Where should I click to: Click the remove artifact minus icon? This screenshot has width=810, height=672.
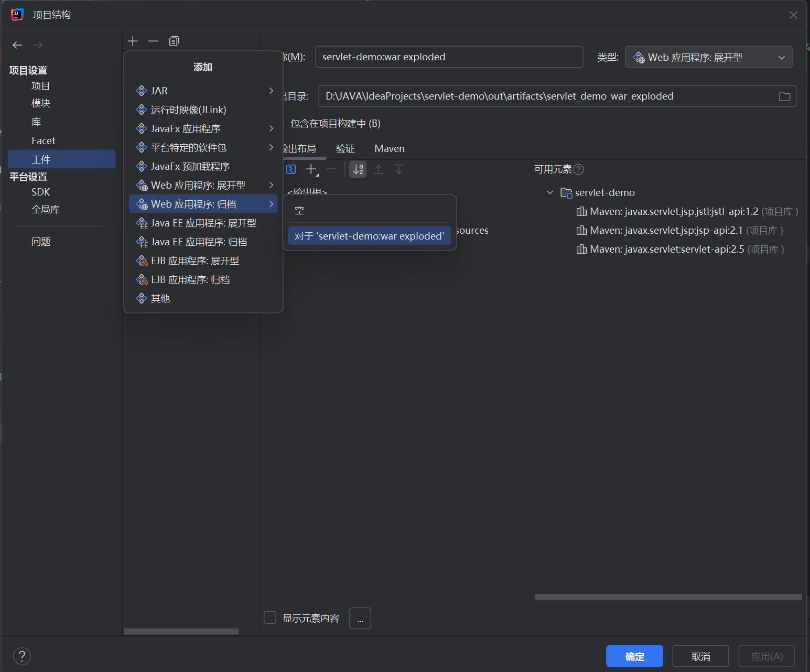click(x=153, y=41)
